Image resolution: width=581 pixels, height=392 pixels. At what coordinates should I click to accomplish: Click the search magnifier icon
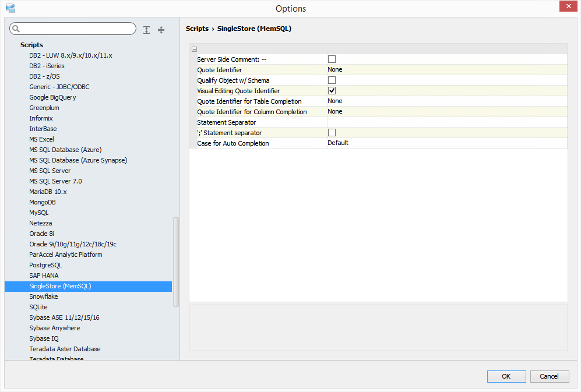point(16,29)
